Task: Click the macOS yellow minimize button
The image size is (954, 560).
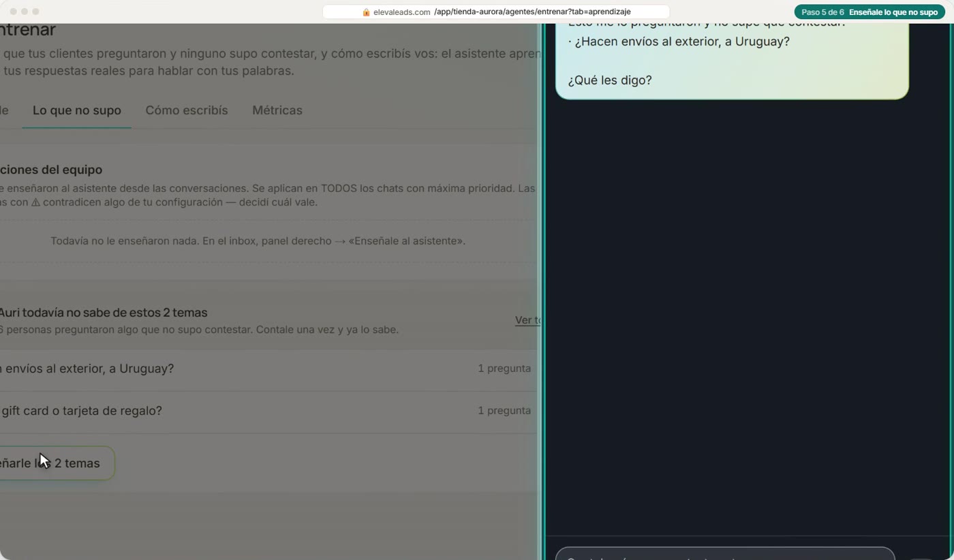Action: pos(25,12)
